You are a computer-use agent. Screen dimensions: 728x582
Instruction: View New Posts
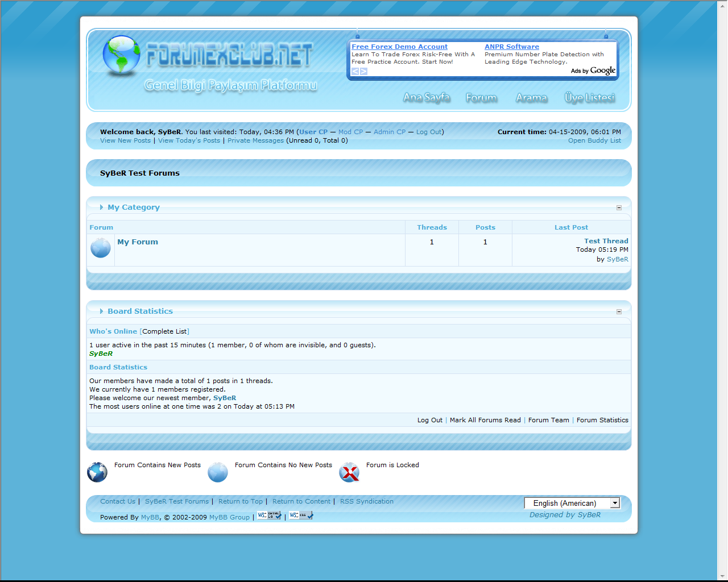pos(125,140)
